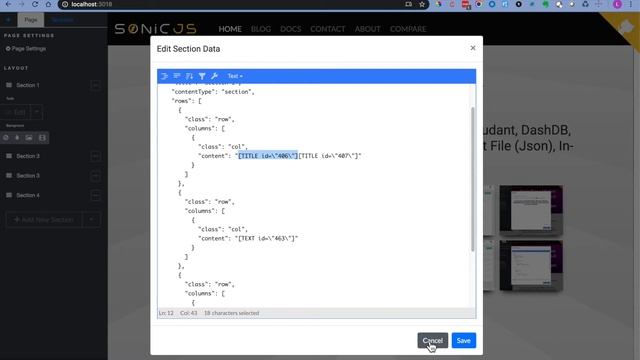Open the browser profile avatar

pyautogui.click(x=617, y=4)
